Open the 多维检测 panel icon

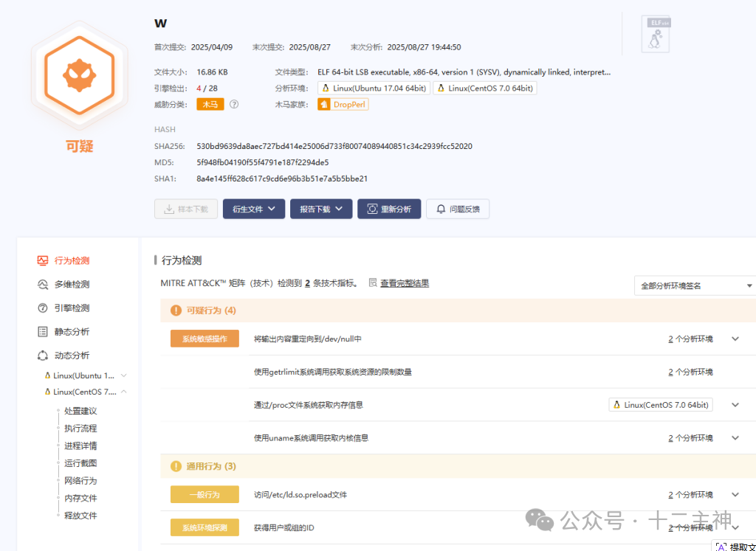pyautogui.click(x=42, y=283)
